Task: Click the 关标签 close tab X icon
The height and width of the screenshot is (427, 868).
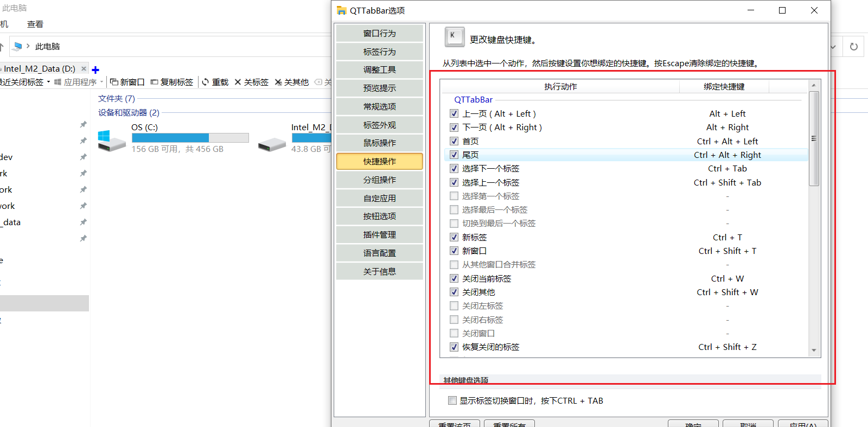Action: click(x=238, y=82)
